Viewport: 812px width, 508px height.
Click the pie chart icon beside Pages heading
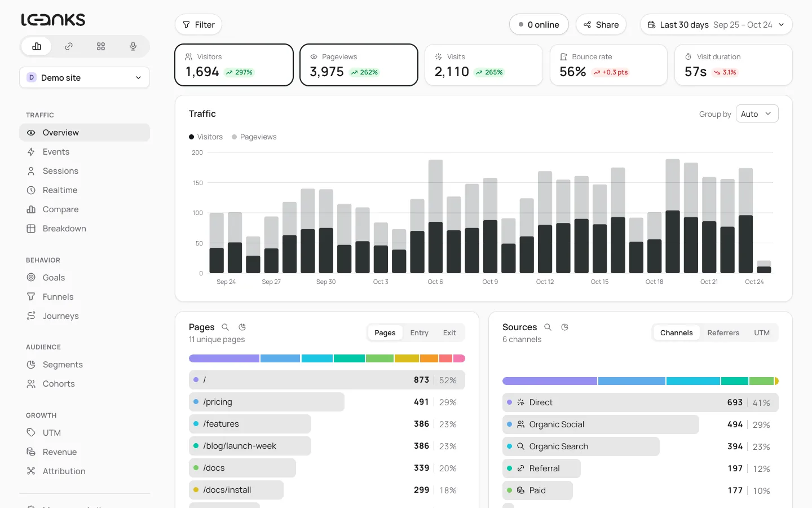coord(242,327)
